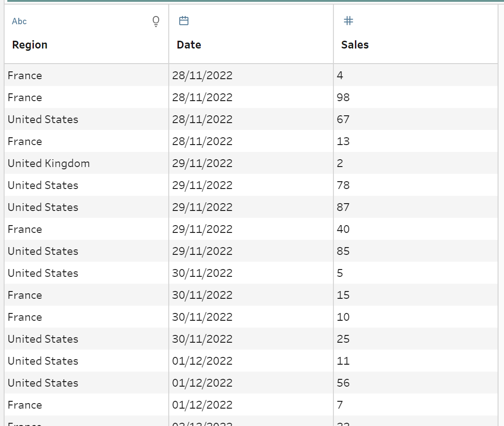Click the Sales cell with value 2
The width and height of the screenshot is (504, 426).
340,163
